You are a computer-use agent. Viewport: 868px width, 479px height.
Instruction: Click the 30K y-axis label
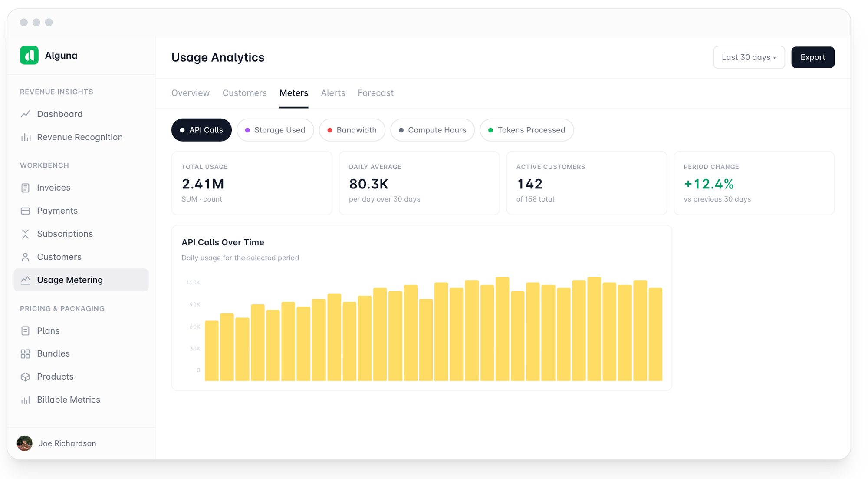click(x=195, y=349)
